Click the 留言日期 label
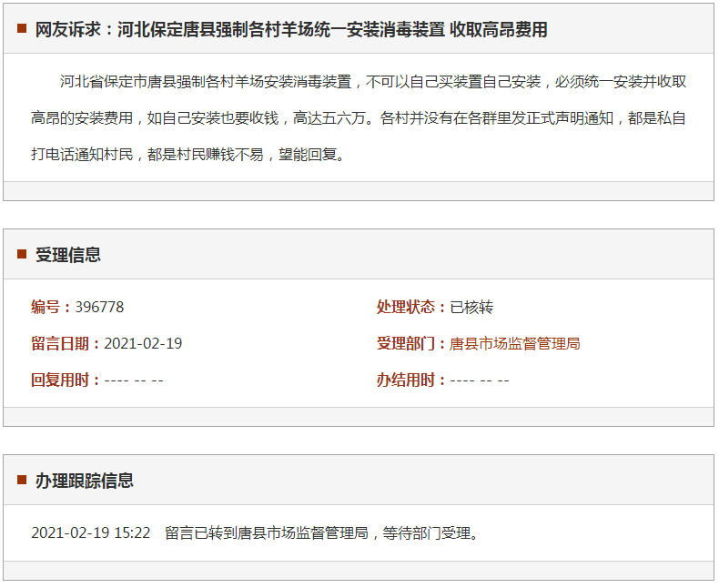 click(x=66, y=343)
